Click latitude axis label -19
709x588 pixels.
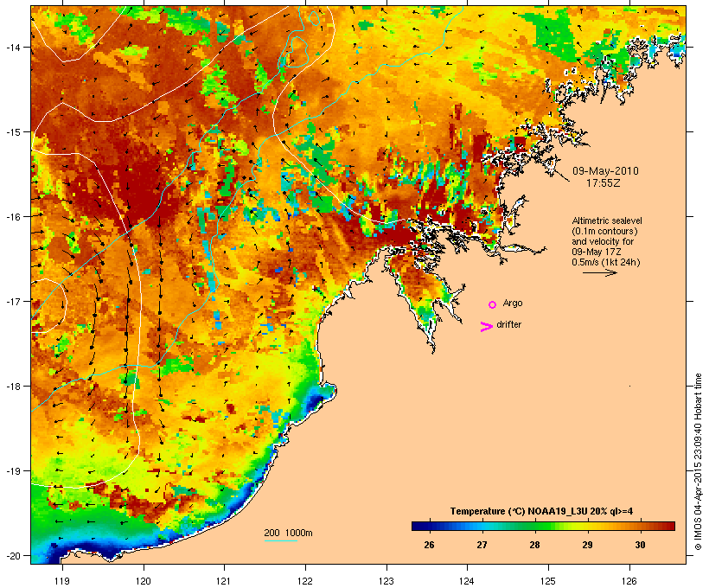click(x=12, y=471)
